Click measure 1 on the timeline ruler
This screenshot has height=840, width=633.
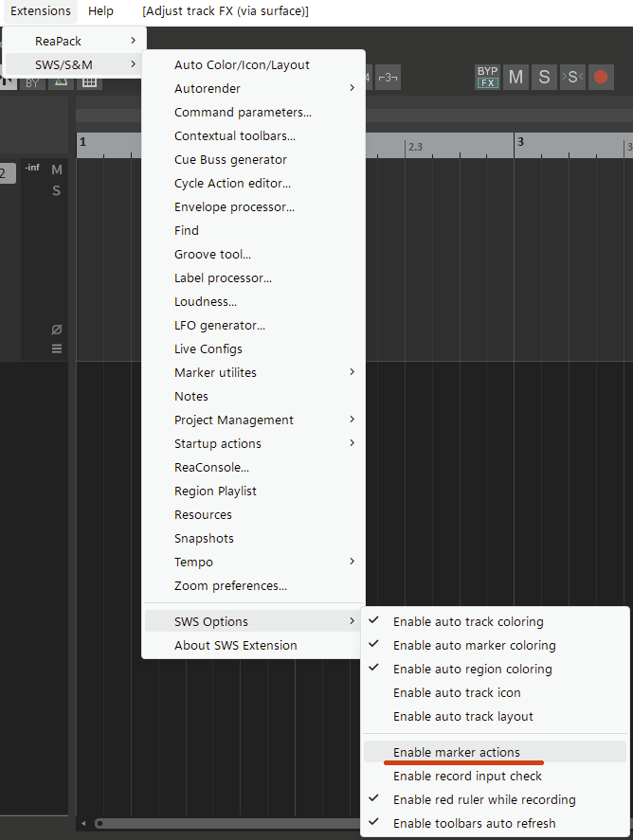83,142
